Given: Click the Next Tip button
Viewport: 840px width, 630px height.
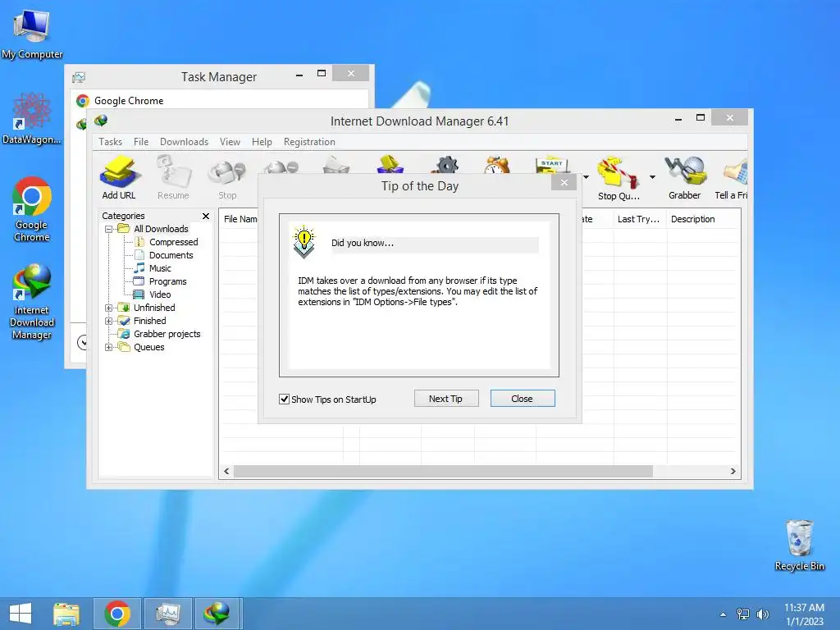Looking at the screenshot, I should [445, 399].
